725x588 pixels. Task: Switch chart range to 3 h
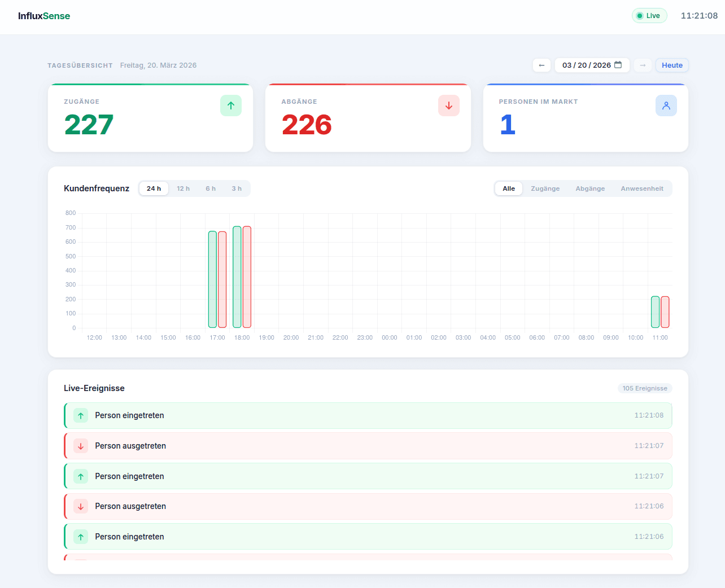pos(237,188)
